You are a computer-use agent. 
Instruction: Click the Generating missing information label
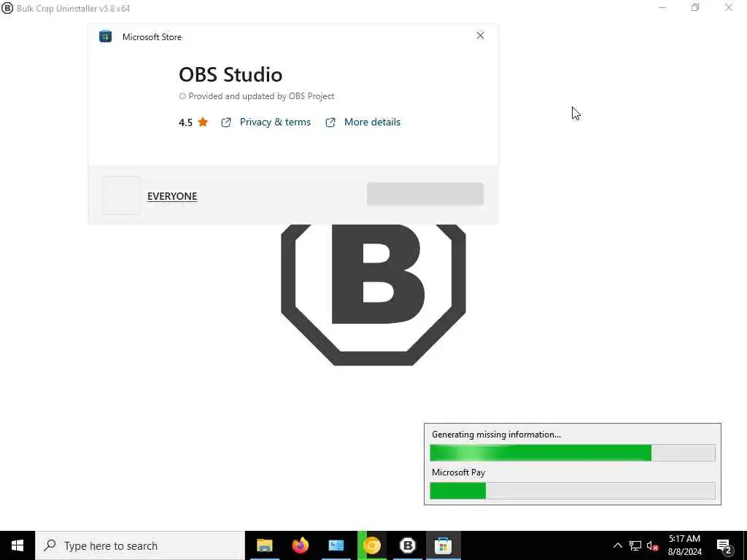(x=496, y=435)
